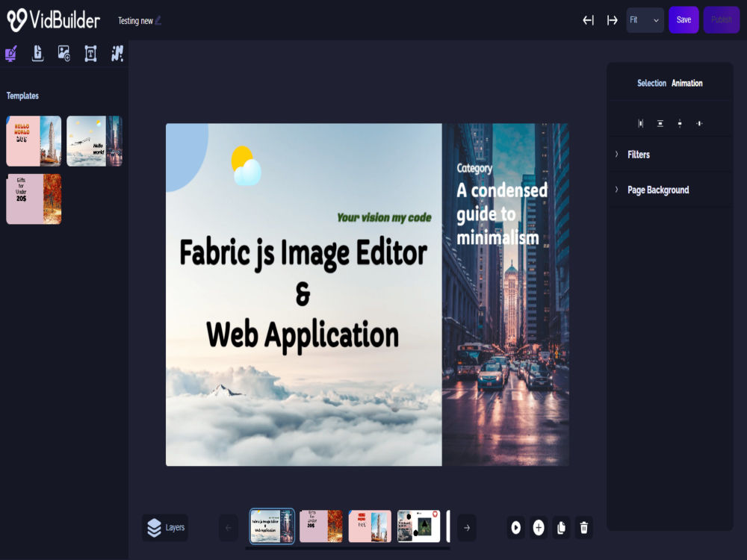Click the horizontal scrollbar under slide thumbnails
This screenshot has width=747, height=560.
click(348, 549)
